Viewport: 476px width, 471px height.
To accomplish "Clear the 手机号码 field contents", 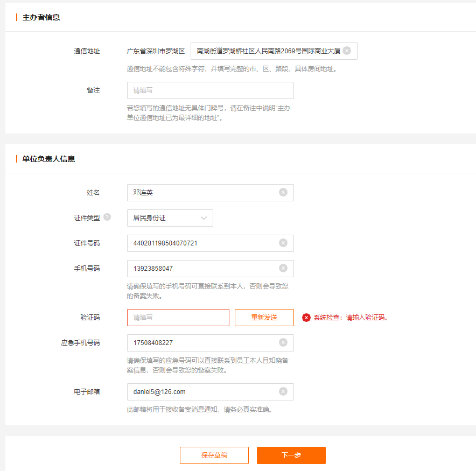I will 283,268.
